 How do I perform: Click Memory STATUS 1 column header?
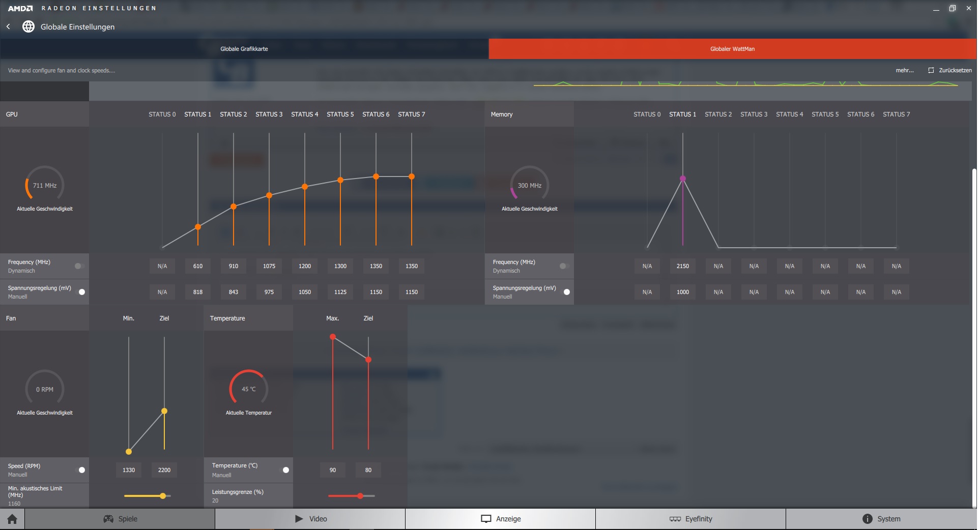(683, 114)
